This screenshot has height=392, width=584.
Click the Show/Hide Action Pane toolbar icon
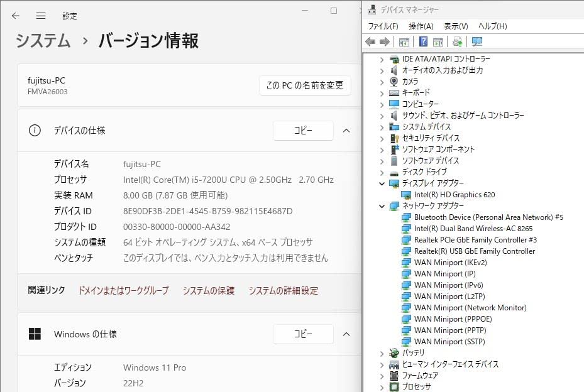(x=439, y=41)
